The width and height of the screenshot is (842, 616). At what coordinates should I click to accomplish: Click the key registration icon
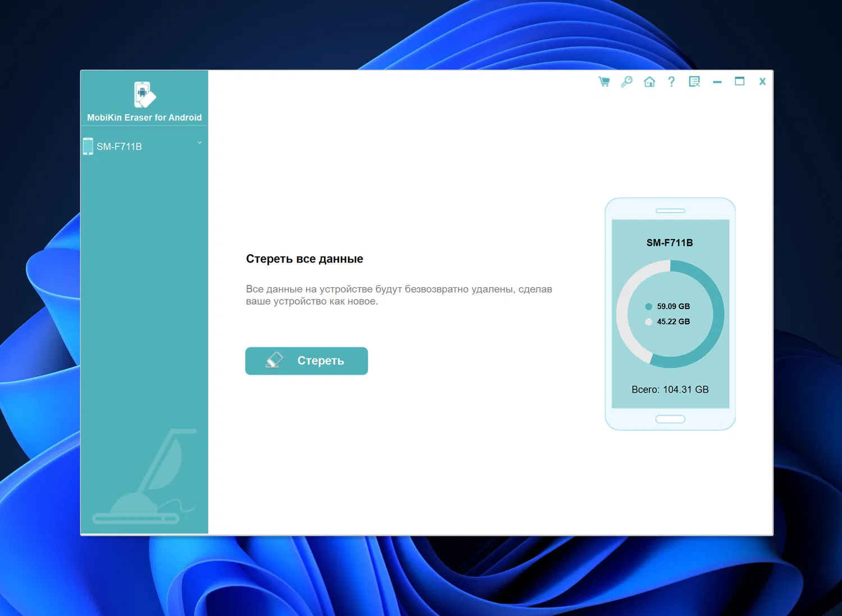[626, 82]
